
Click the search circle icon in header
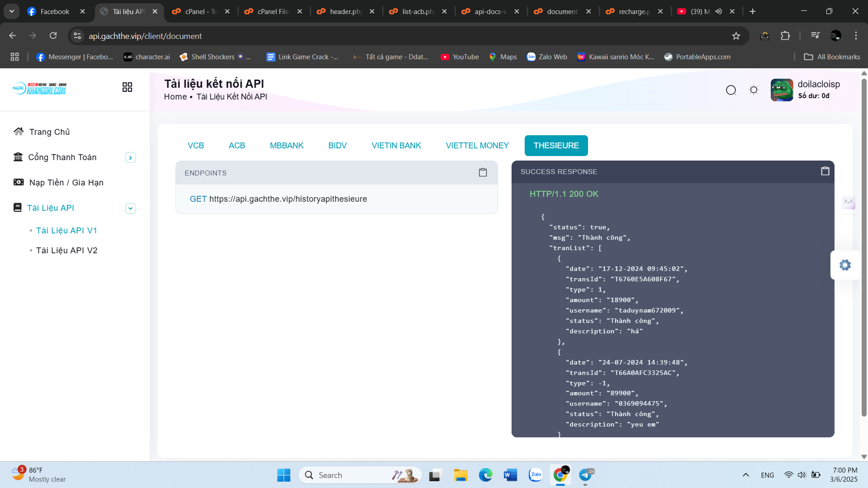point(730,90)
